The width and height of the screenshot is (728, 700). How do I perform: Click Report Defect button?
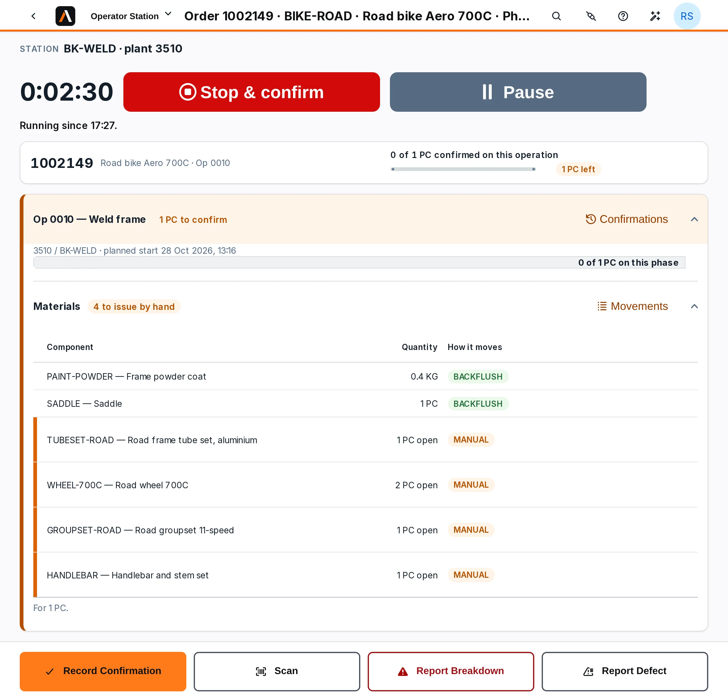tap(624, 671)
